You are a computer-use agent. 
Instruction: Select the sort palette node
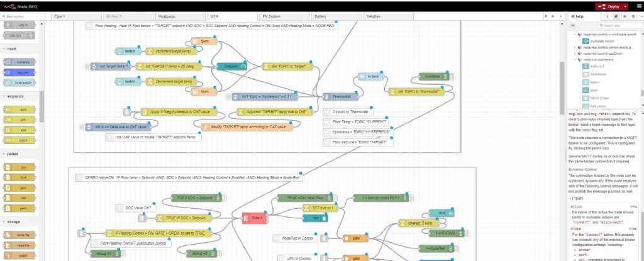19,130
